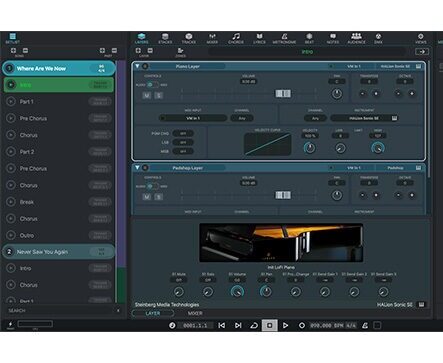
Task: Open the Audience view icon
Action: 356,36
